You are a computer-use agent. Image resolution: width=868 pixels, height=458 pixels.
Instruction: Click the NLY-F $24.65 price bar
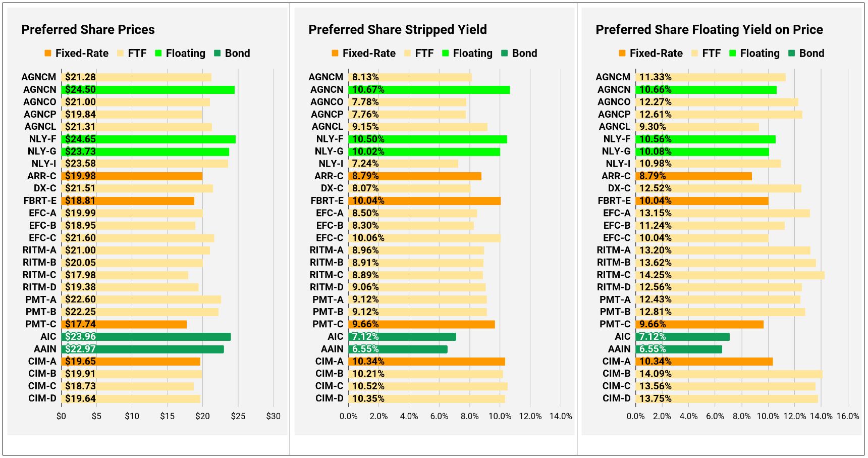[x=148, y=139]
